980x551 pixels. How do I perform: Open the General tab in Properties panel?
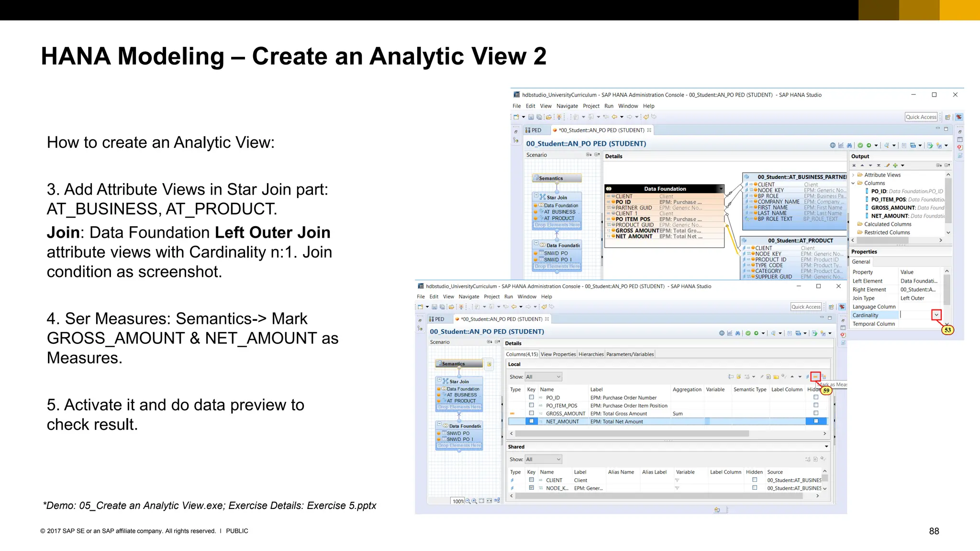[x=861, y=262]
